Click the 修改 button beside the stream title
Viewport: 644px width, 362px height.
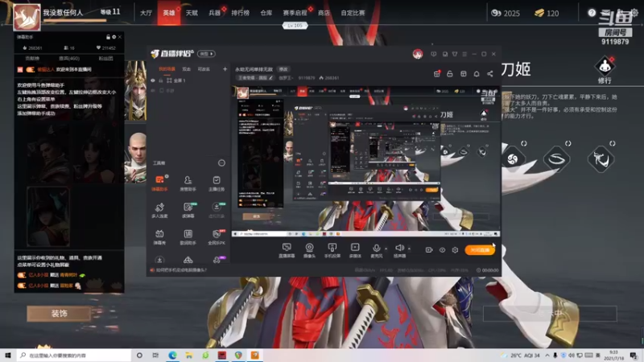283,69
